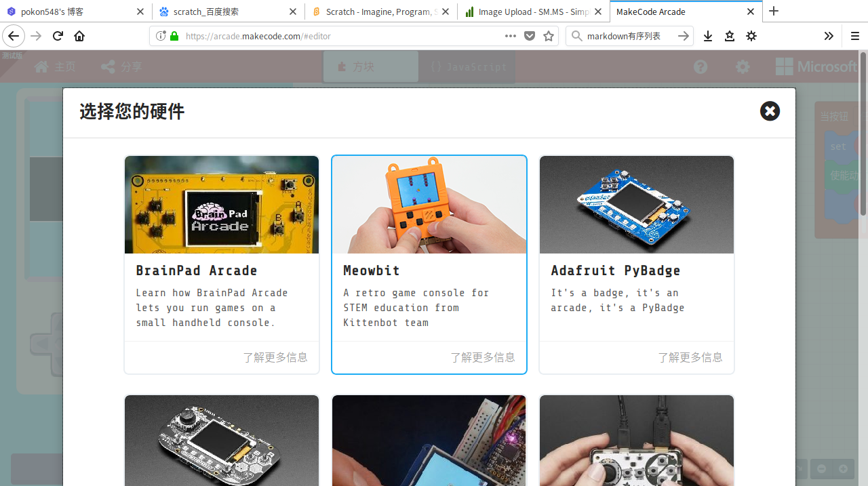
Task: Open page actions three-dot menu
Action: point(511,36)
